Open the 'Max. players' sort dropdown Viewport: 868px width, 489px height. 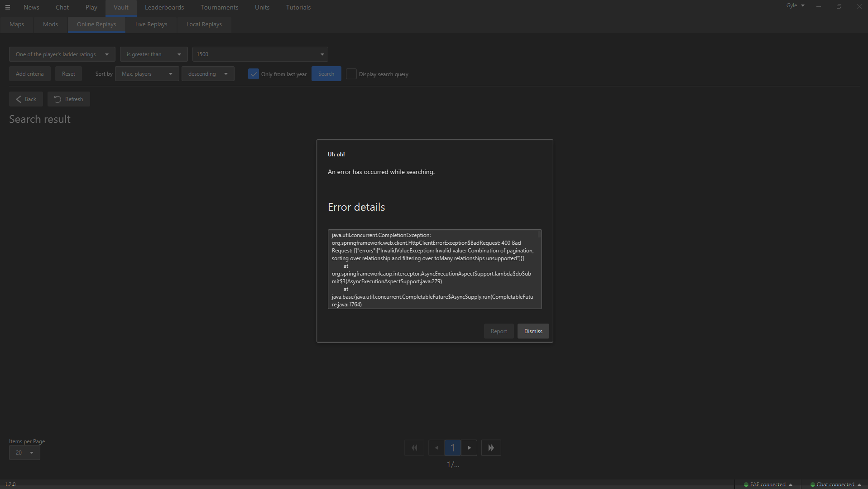(146, 73)
